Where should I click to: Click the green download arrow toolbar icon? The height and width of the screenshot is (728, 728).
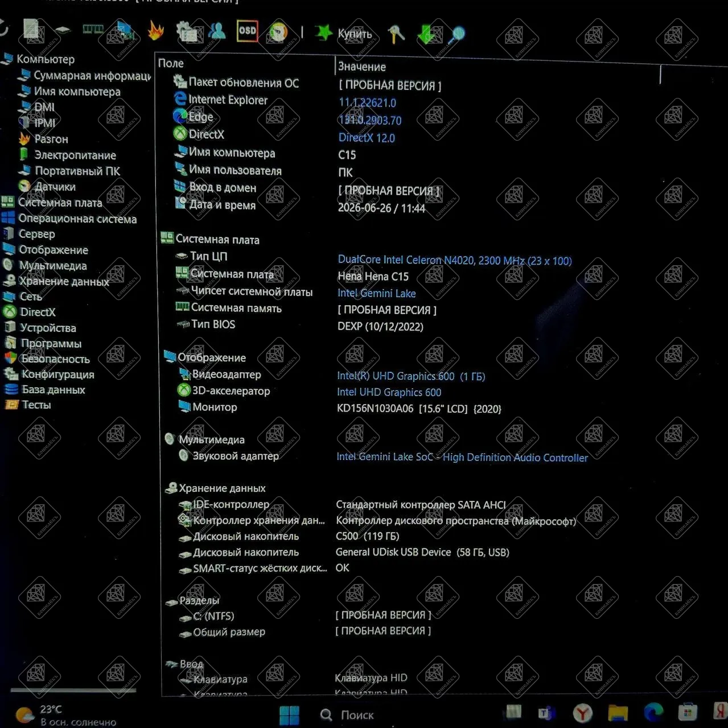coord(426,35)
